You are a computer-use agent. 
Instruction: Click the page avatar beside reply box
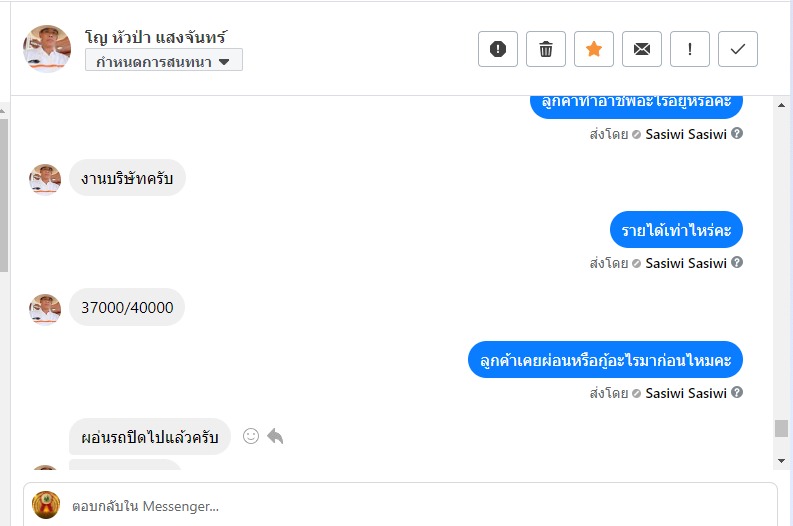(46, 505)
